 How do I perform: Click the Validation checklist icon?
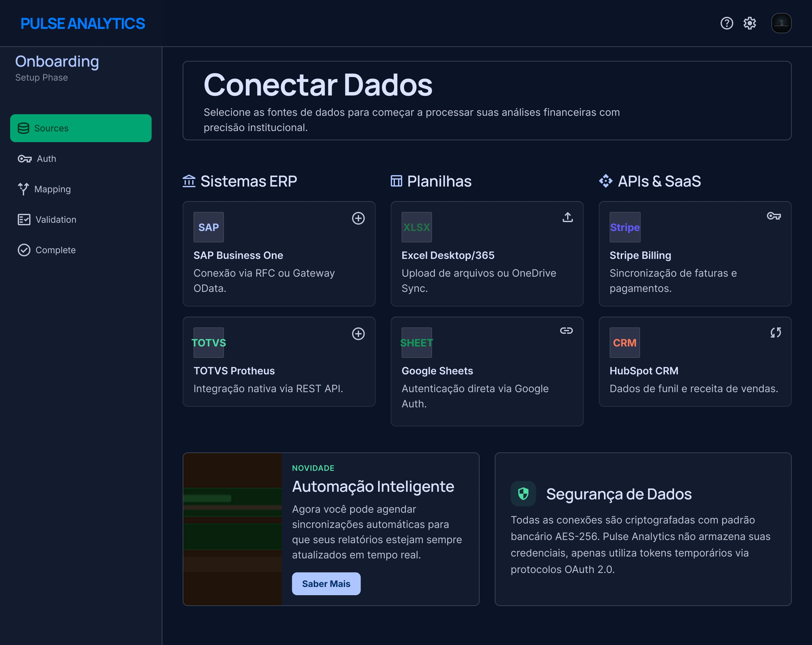point(24,220)
